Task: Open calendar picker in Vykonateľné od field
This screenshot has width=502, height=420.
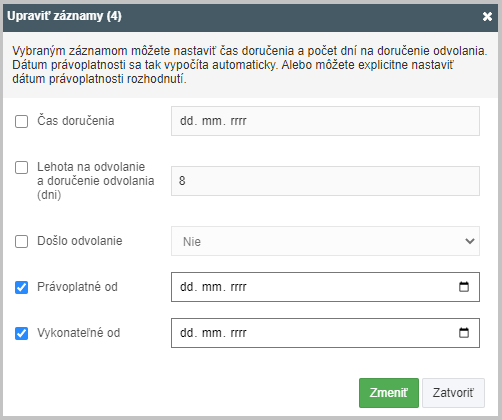Action: coord(464,333)
